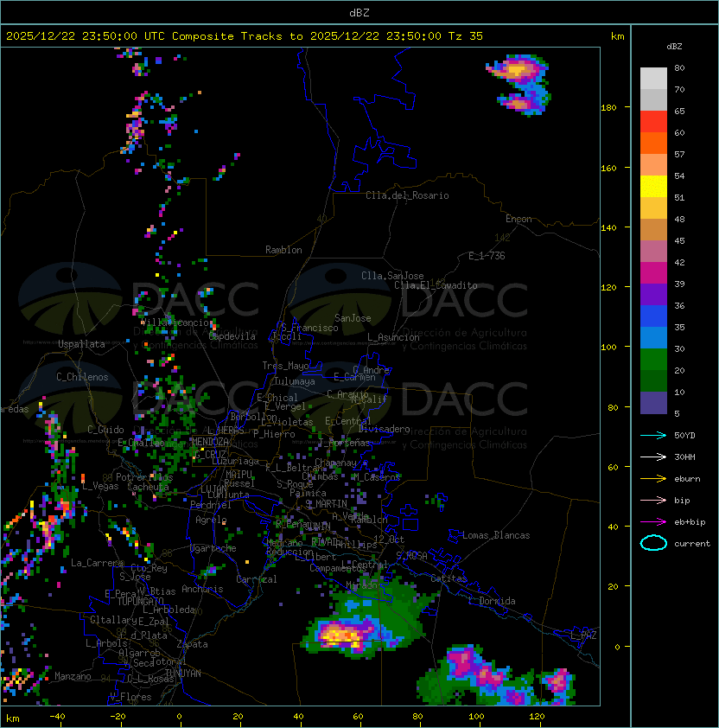Image resolution: width=719 pixels, height=728 pixels.
Task: Click the 'TUNUYAN' place label
Action: [183, 674]
